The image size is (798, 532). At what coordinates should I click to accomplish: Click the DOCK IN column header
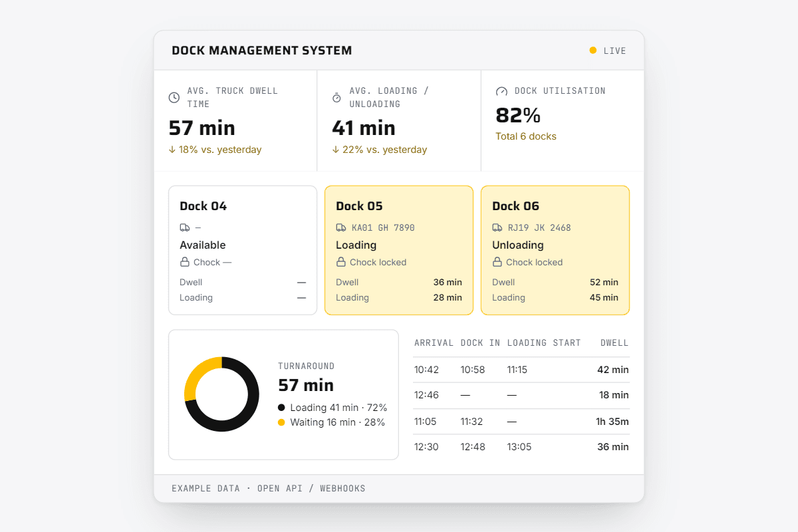(x=481, y=343)
